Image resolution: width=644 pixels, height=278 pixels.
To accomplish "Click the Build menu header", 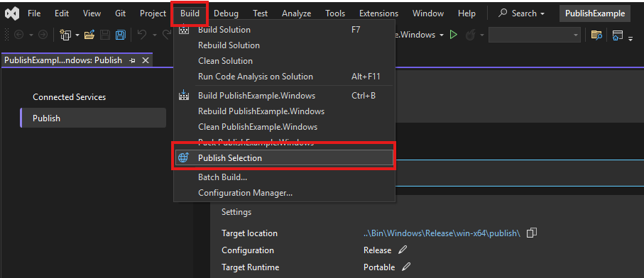I will click(x=190, y=13).
